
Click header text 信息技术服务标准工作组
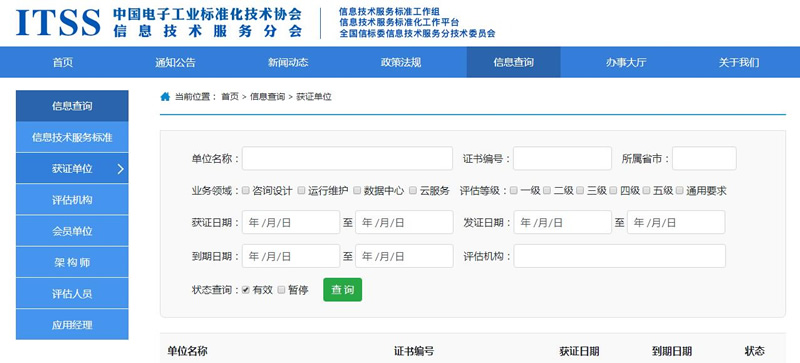point(389,11)
